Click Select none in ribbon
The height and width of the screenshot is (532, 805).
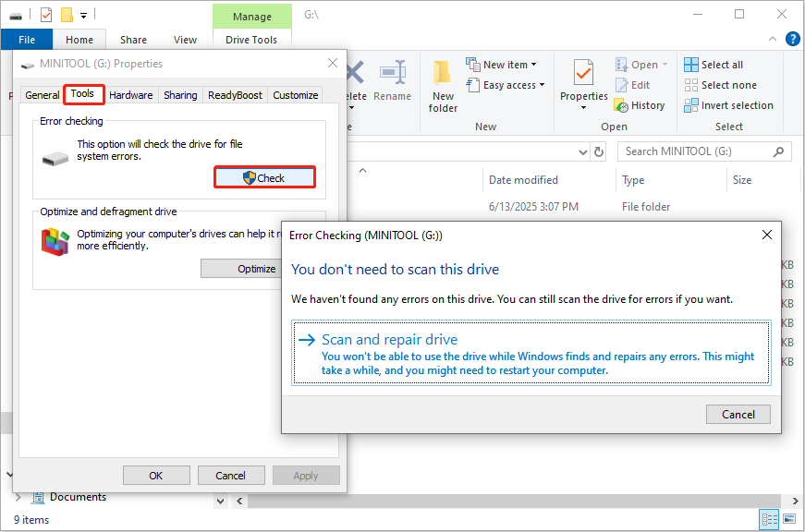tap(720, 85)
